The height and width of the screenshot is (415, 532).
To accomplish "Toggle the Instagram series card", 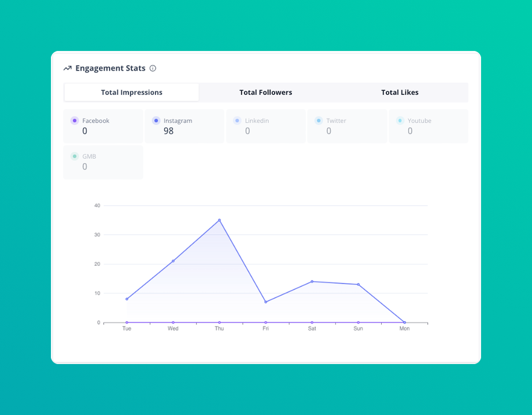I will click(184, 126).
